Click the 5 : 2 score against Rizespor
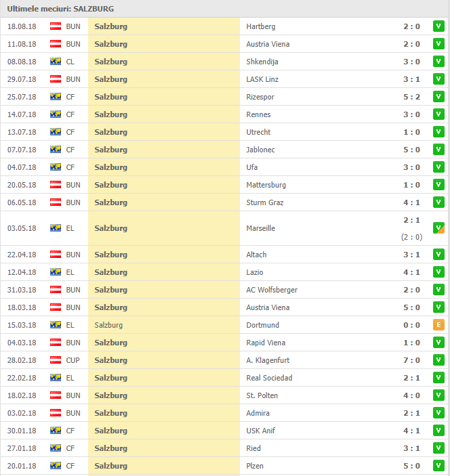The width and height of the screenshot is (450, 476). click(412, 97)
